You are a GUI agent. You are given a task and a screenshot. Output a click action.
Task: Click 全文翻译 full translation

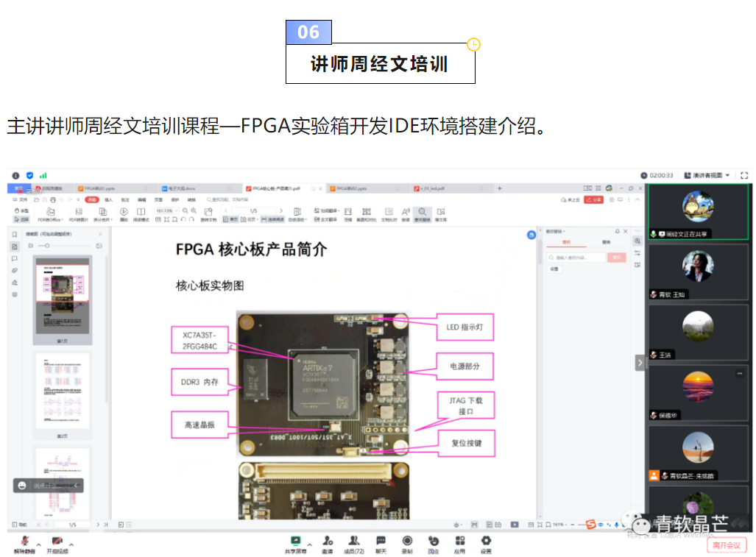pyautogui.click(x=325, y=219)
